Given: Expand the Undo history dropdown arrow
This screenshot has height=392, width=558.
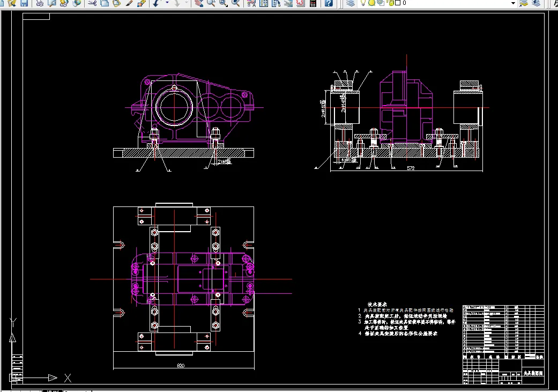Looking at the screenshot, I should click(x=167, y=3).
